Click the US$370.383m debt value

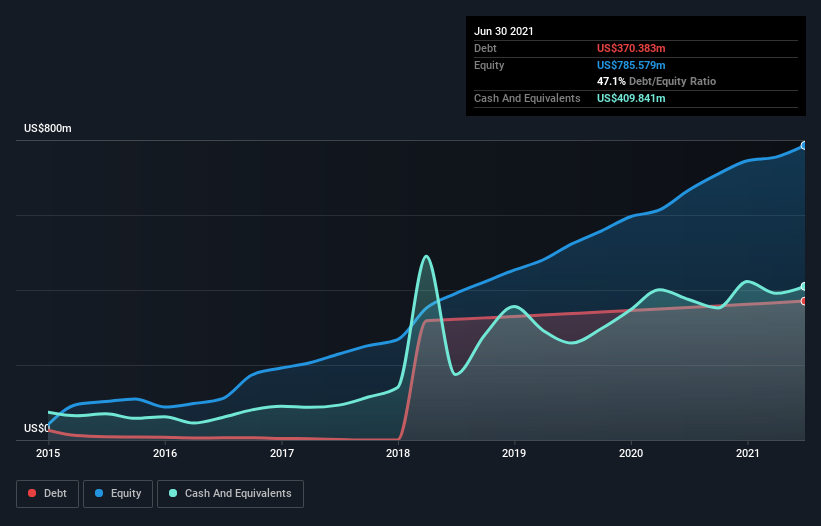[x=631, y=48]
